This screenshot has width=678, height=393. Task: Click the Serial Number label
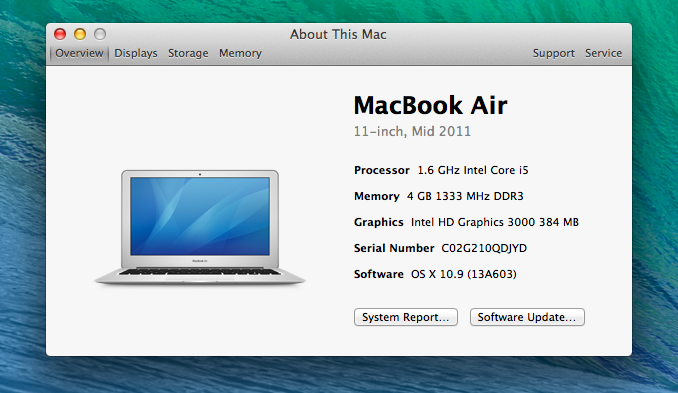pyautogui.click(x=394, y=248)
